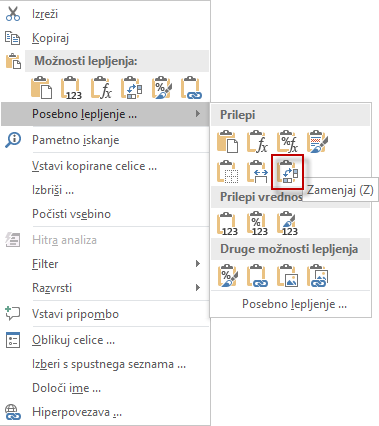Click the Transpose (Zamenjaj) paste icon
Viewport: 379px width, 426px height.
288,172
